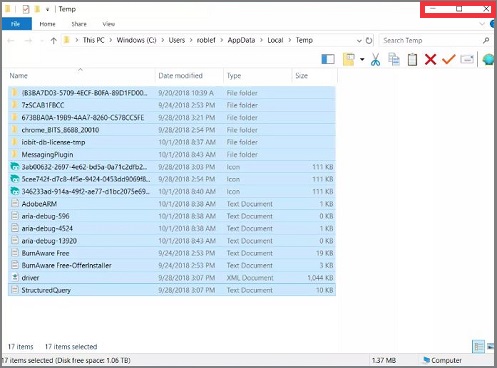Screen dimensions: 497x368
Task: Open the View ribbon tab
Action: (109, 24)
